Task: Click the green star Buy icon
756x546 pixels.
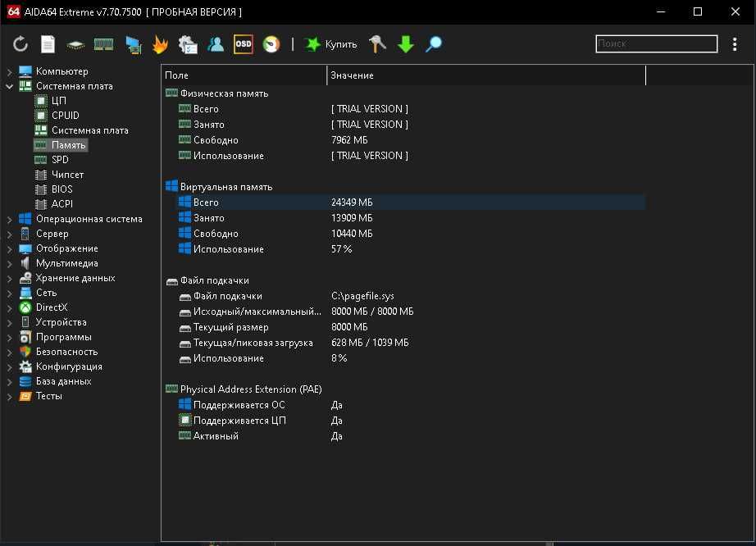Action: pos(312,44)
